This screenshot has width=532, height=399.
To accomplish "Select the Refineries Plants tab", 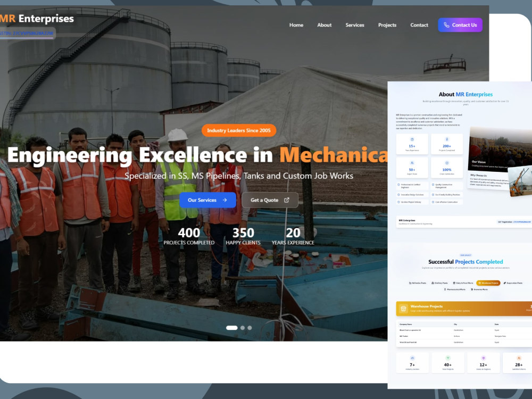I will tap(418, 283).
